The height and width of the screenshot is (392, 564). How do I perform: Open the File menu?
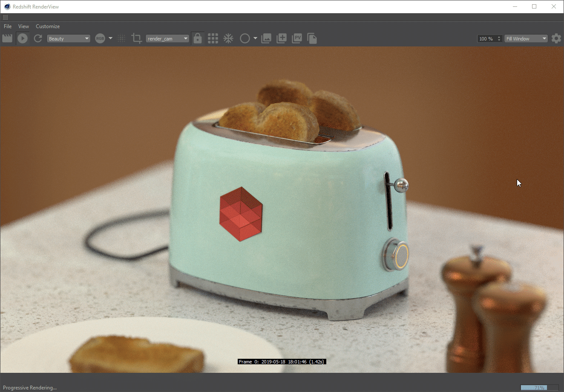tap(8, 26)
